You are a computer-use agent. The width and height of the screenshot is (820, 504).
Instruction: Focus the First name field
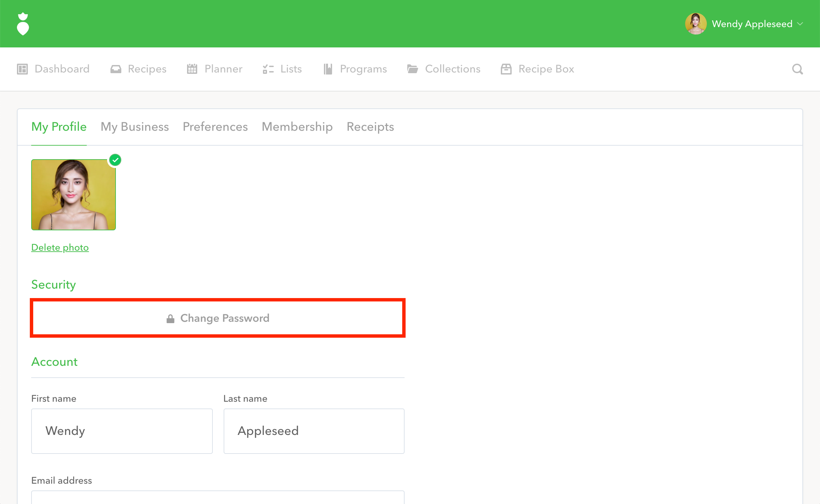click(x=122, y=431)
